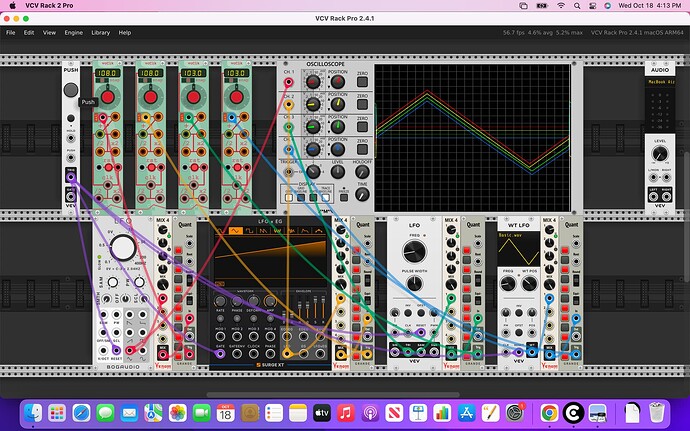690x431 pixels.
Task: Click the Surge XT GATE input jack
Action: (x=220, y=354)
